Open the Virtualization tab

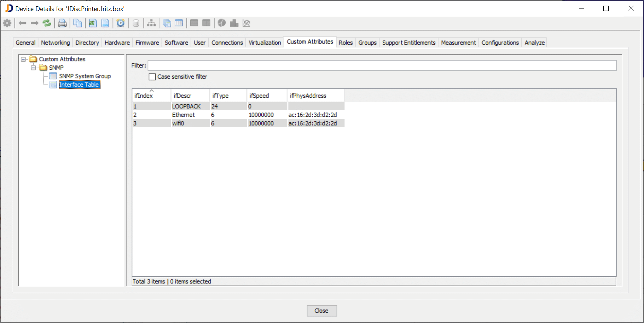click(264, 42)
